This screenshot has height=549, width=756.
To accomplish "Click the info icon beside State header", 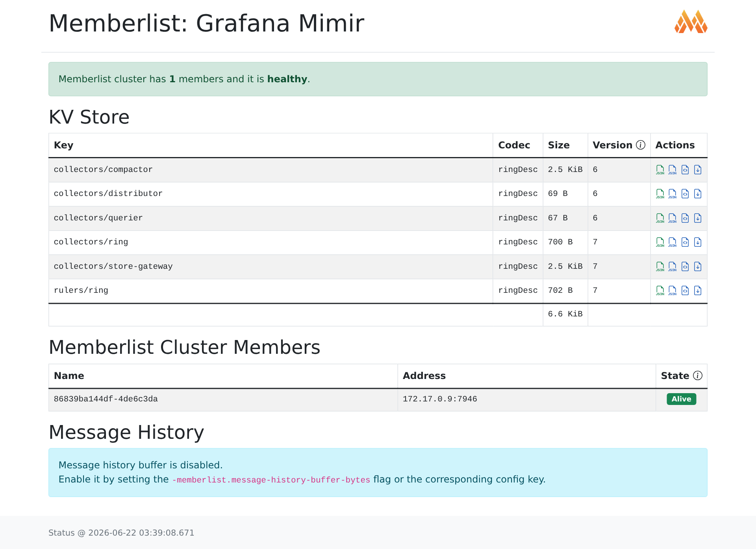I will tap(697, 375).
